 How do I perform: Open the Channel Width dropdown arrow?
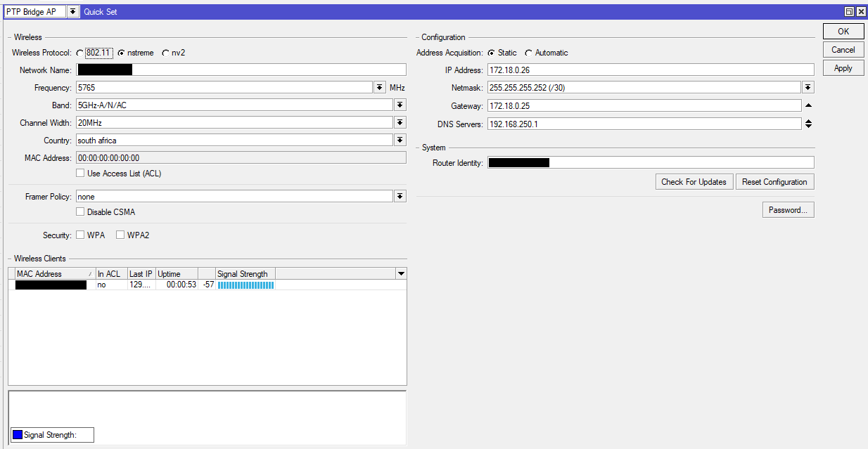tap(400, 122)
